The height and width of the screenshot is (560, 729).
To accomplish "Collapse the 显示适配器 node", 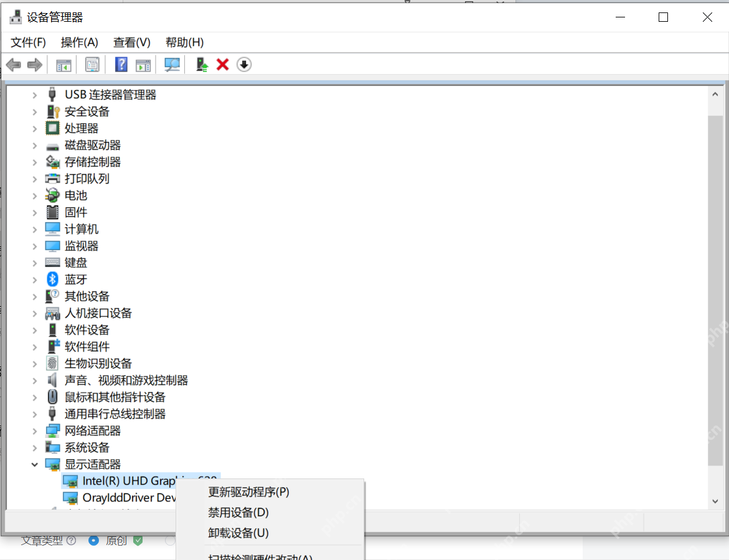I will (x=35, y=464).
